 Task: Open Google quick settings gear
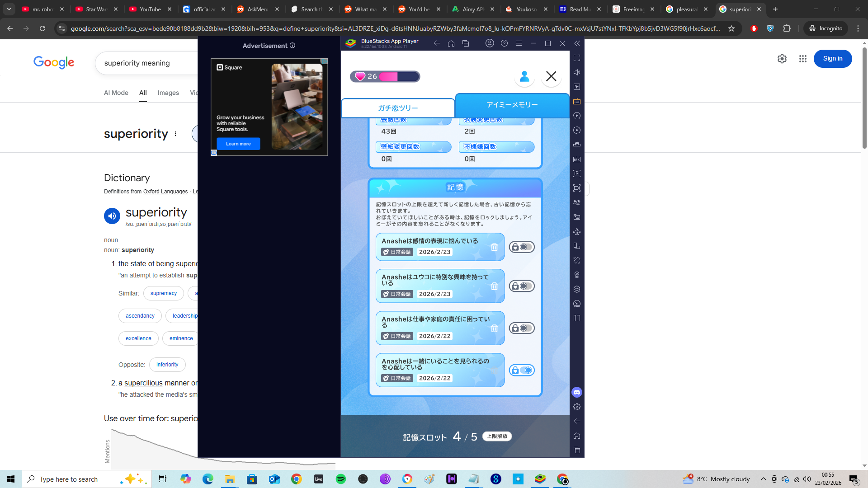(x=782, y=59)
